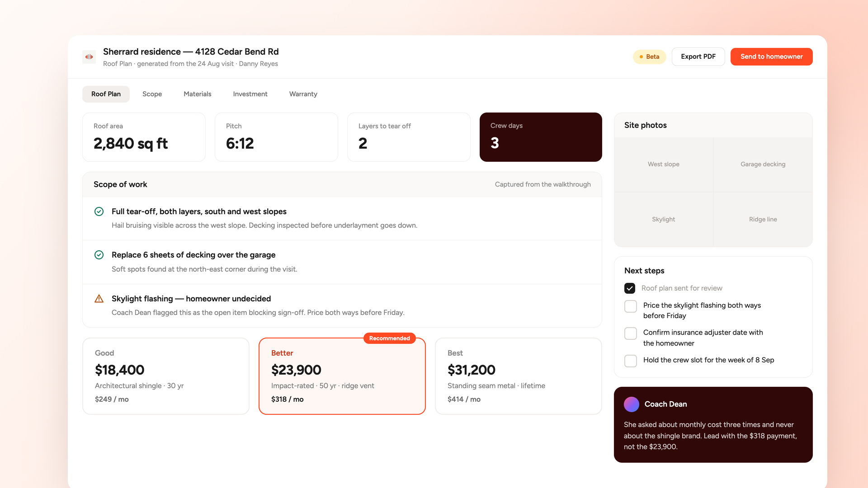The image size is (868, 488).
Task: Click the app waveform logo icon
Action: (89, 57)
